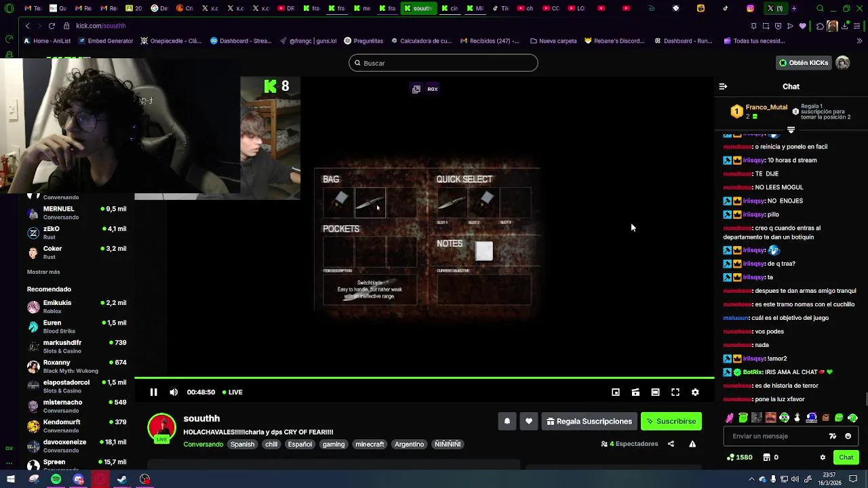This screenshot has height=488, width=868.
Task: Jump to LIVE position
Action: (x=232, y=392)
